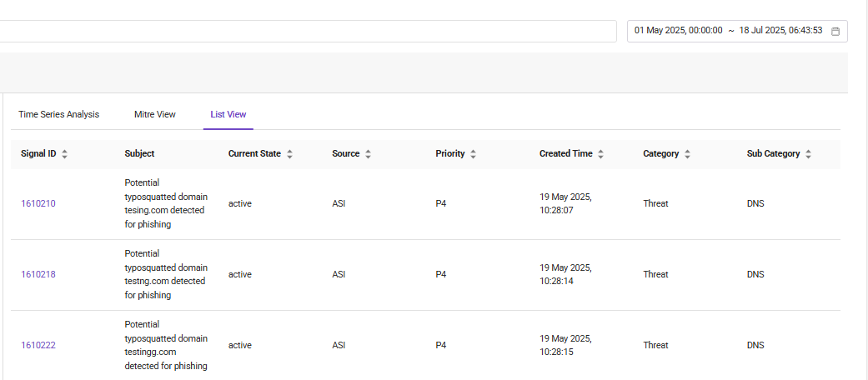Viewport: 868px width, 380px height.
Task: Select the tesing.com phishing subject row
Action: pos(426,203)
